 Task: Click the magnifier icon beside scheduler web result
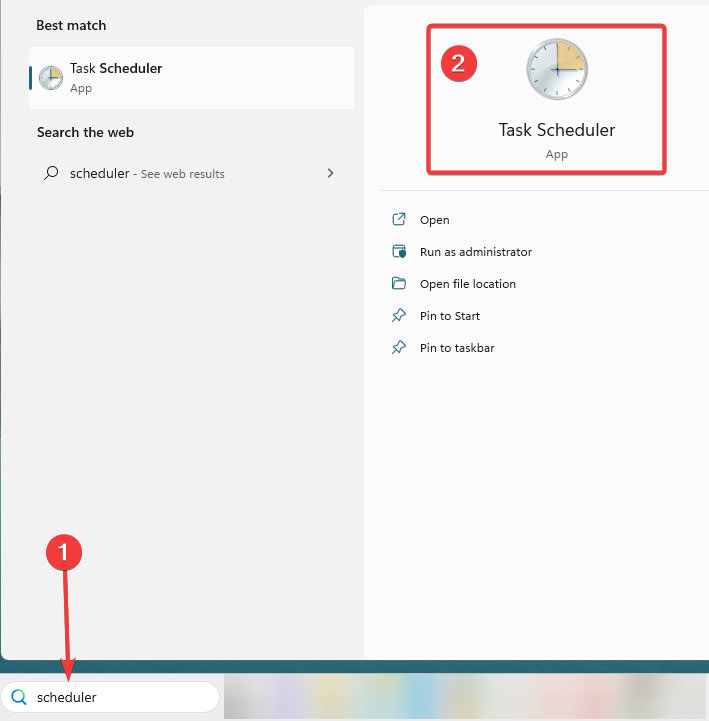click(51, 173)
